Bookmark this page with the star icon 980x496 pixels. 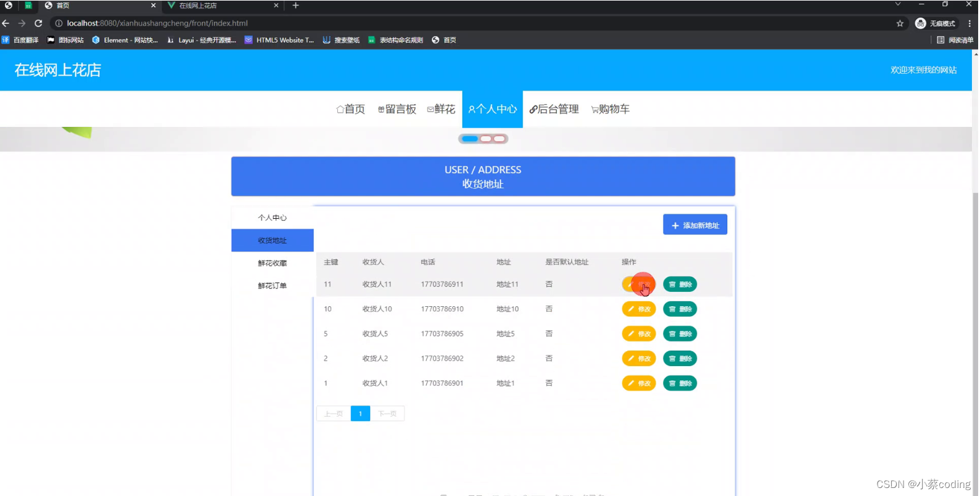pos(900,23)
